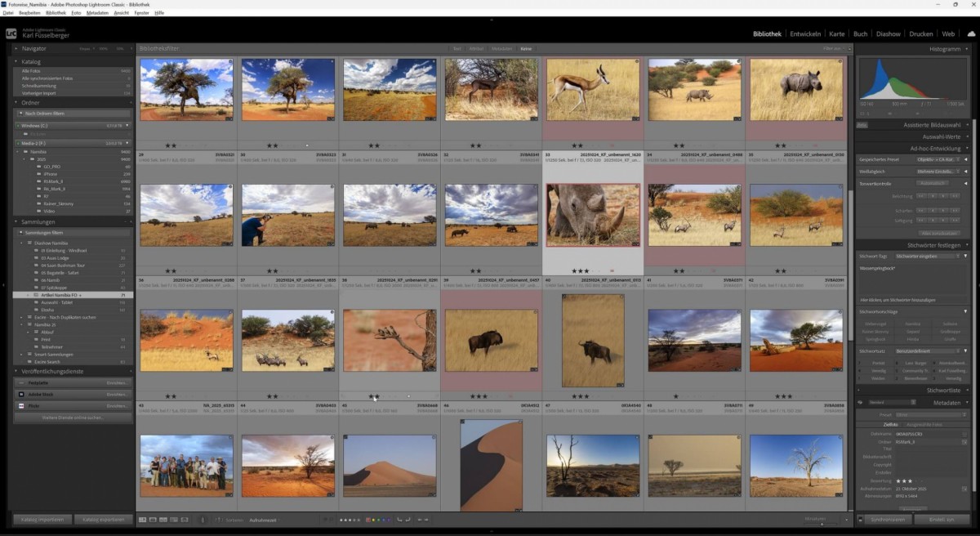This screenshot has height=536, width=980.
Task: Click the Lightroom Classic logo icon
Action: tap(11, 33)
